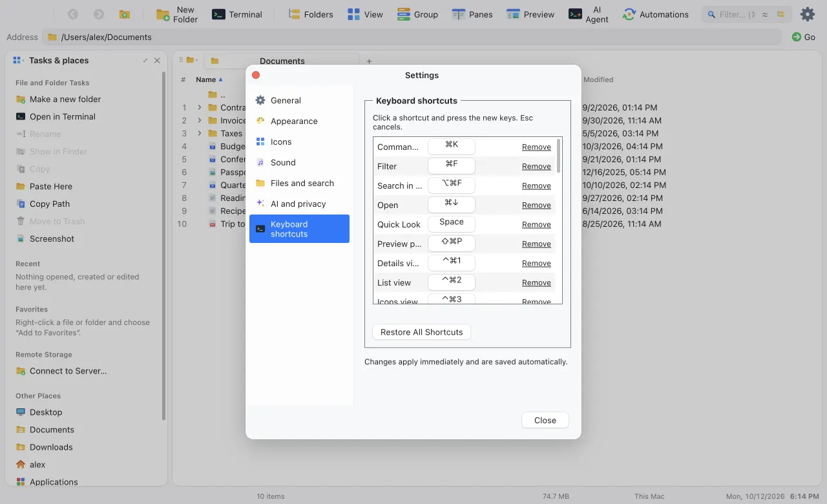Remove the Open shortcut
Image resolution: width=827 pixels, height=504 pixels.
[536, 205]
